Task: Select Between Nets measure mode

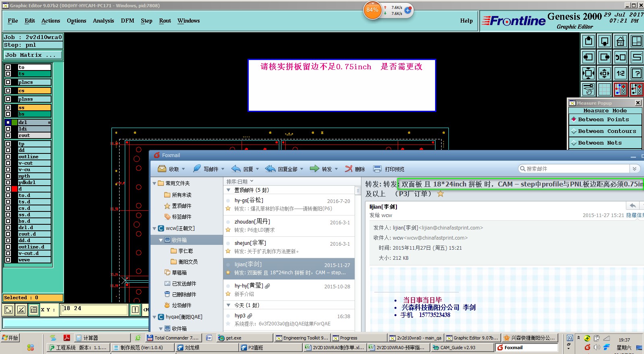Action: tap(605, 143)
